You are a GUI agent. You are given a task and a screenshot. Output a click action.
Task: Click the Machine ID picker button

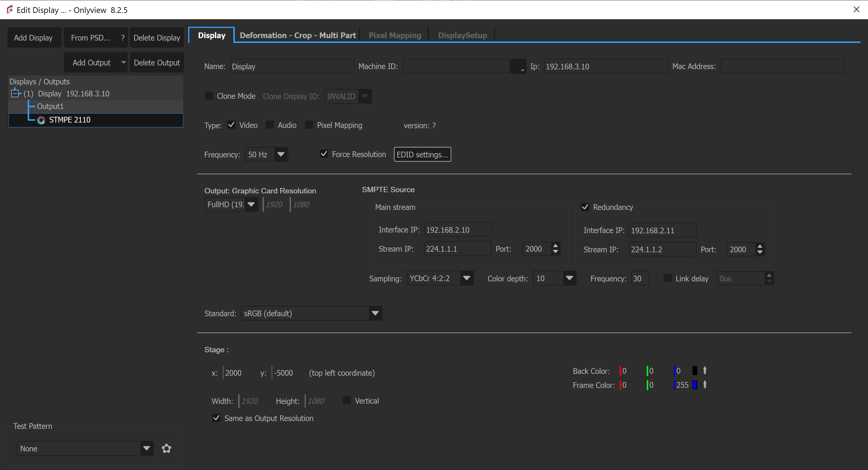(518, 66)
